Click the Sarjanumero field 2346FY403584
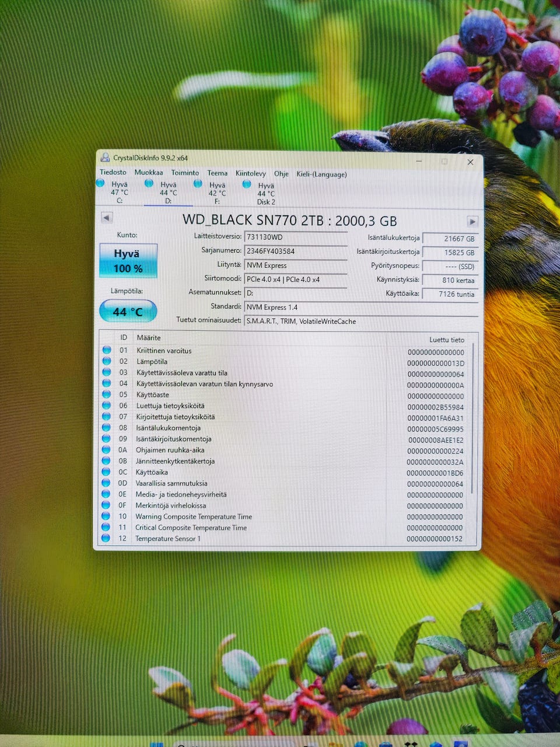560x747 pixels. (x=296, y=251)
